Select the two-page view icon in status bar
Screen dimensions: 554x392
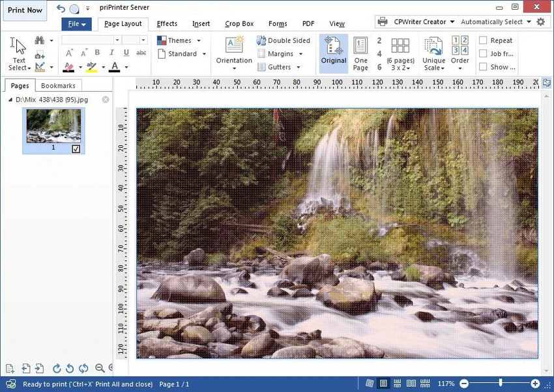[411, 383]
